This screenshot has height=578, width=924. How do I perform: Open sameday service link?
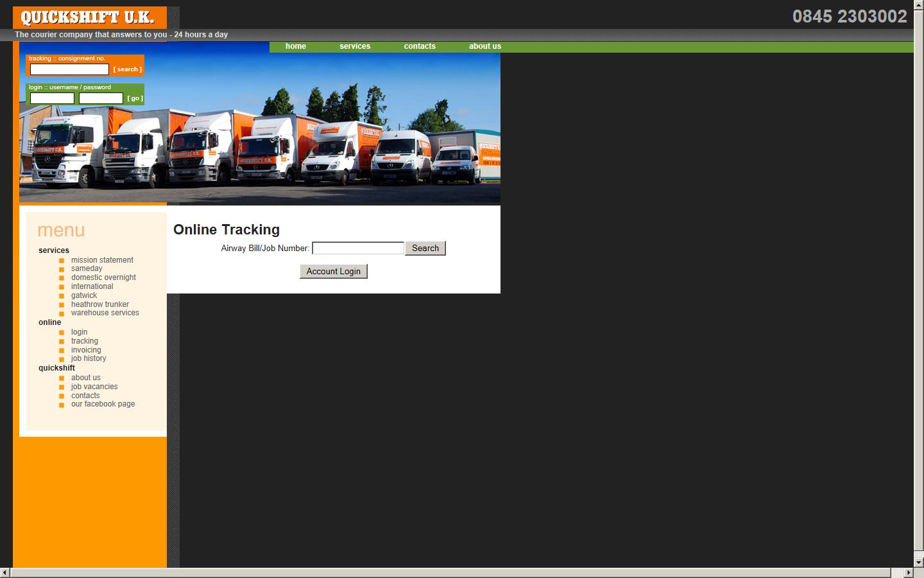click(x=87, y=268)
